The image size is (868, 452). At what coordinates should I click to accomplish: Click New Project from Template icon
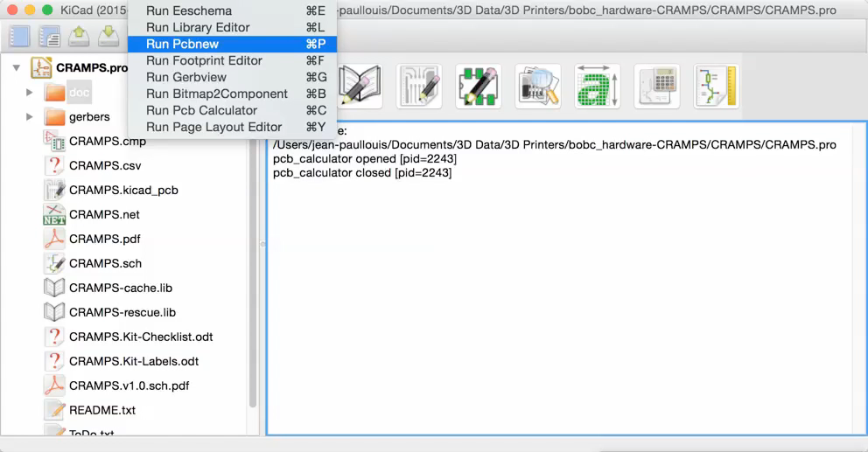[49, 36]
